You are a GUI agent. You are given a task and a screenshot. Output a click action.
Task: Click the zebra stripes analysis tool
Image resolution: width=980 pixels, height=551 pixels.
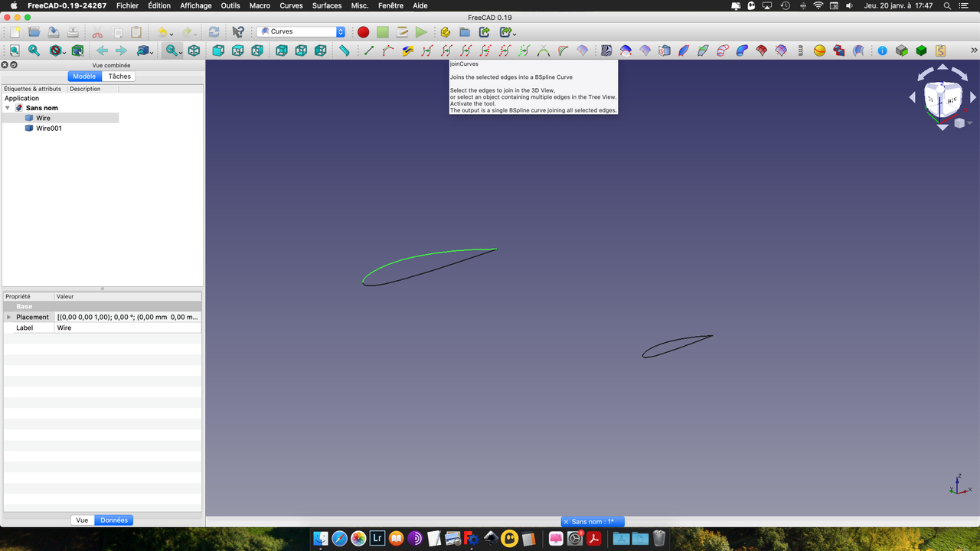(606, 51)
